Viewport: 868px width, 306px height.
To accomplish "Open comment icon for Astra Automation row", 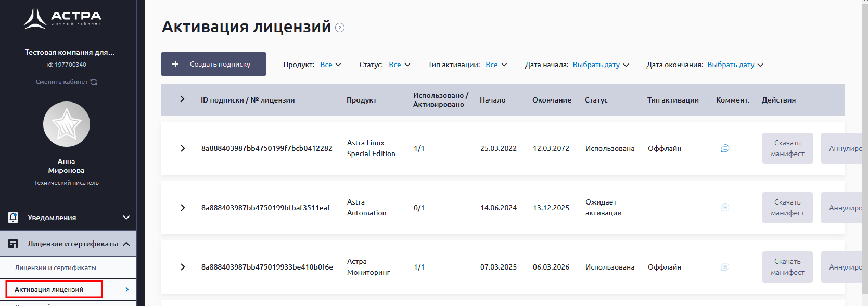I will click(x=725, y=208).
